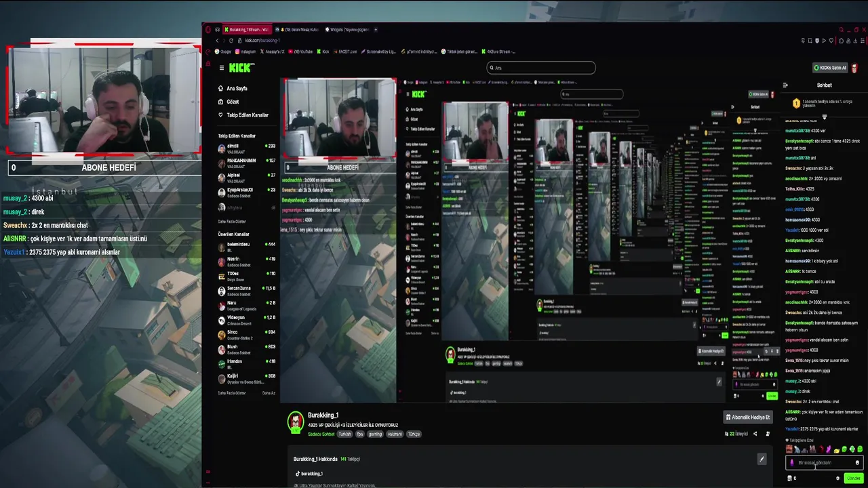This screenshot has width=868, height=488.
Task: Open T00ez recommended channel
Action: click(x=246, y=276)
